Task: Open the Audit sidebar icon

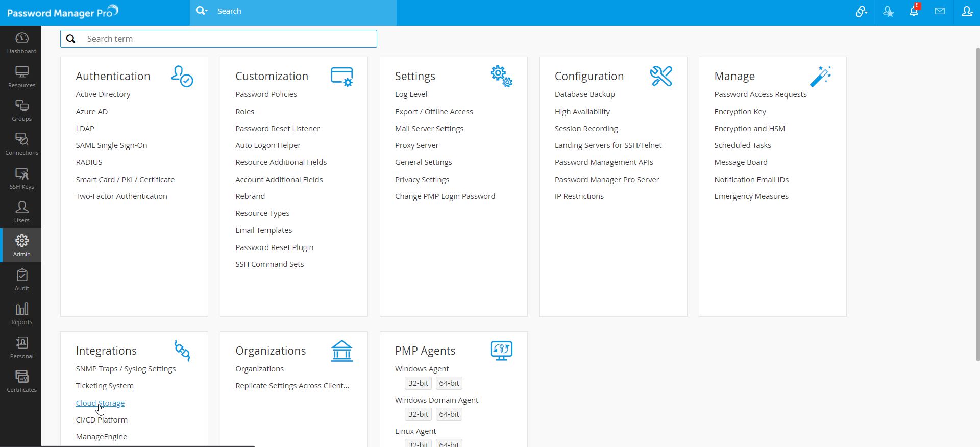Action: 21,280
